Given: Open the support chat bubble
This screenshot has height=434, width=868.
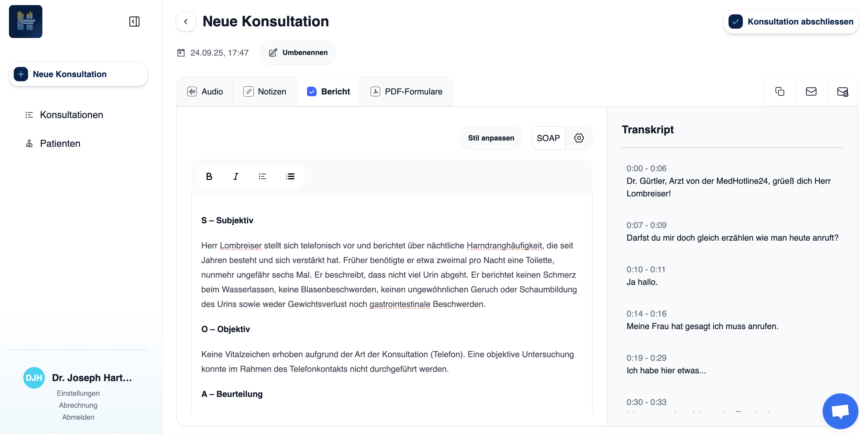Looking at the screenshot, I should point(840,411).
